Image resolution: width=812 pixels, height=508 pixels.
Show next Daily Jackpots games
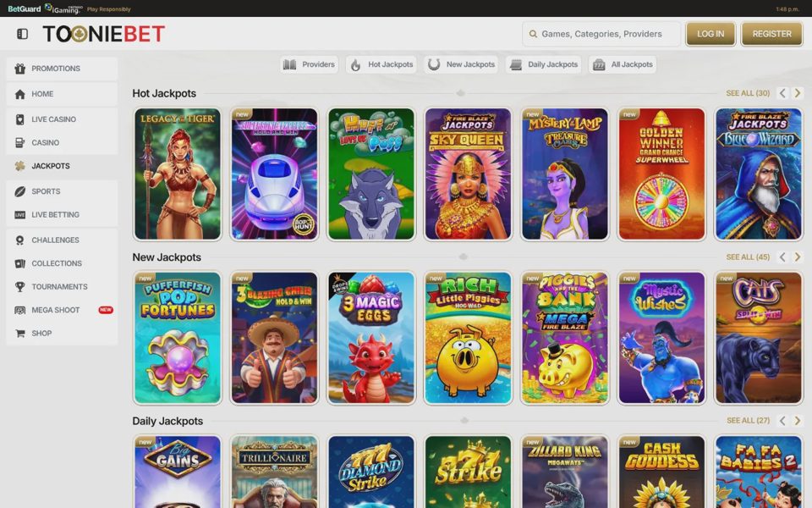(x=798, y=421)
